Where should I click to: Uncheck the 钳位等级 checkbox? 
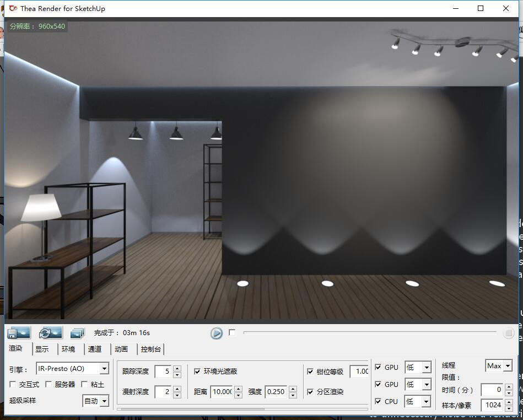pos(310,371)
